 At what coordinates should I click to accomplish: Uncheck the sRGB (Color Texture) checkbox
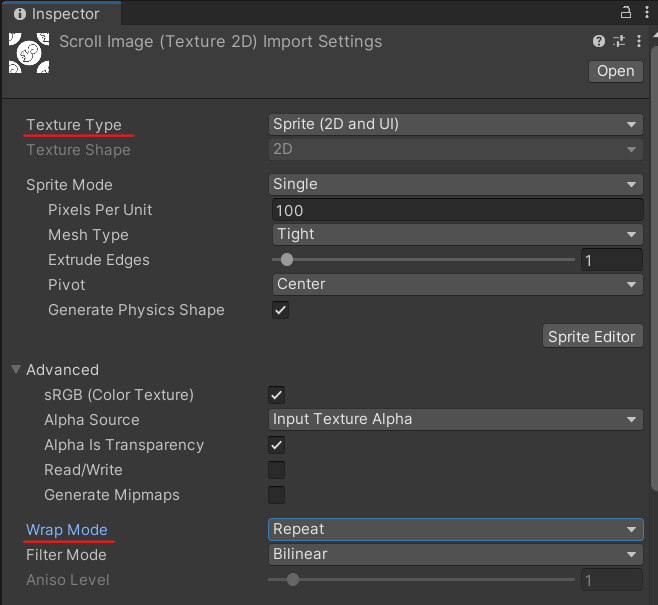(277, 395)
